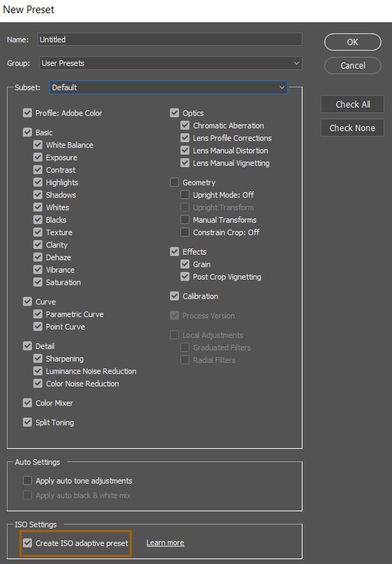Click the Cancel button

[x=352, y=65]
